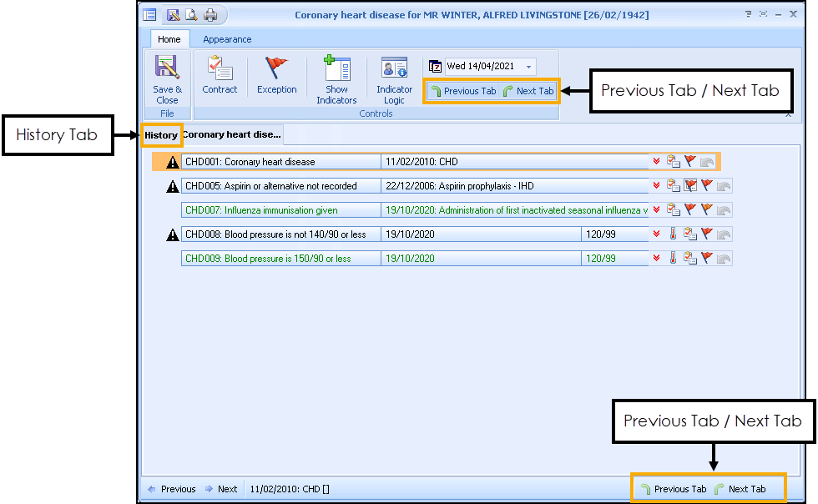Open Indicator Logic

tap(394, 76)
